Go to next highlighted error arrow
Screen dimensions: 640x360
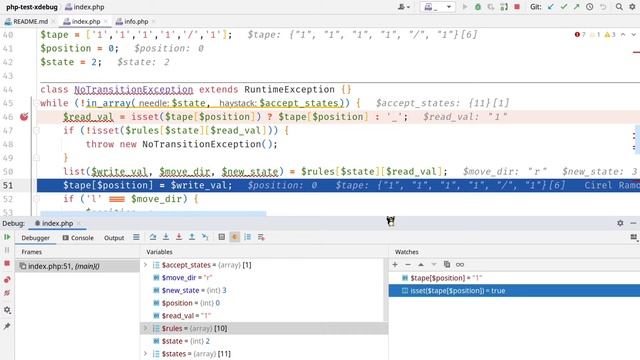point(633,35)
